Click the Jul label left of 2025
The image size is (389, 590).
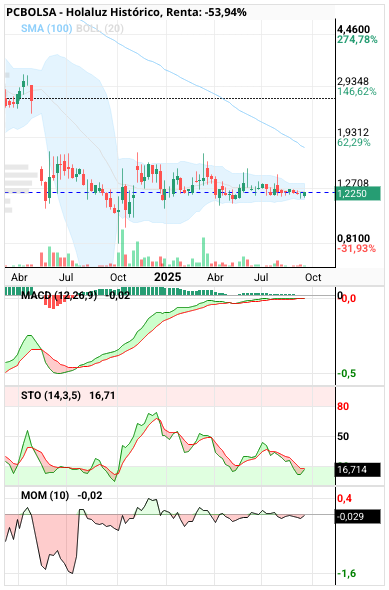point(66,278)
